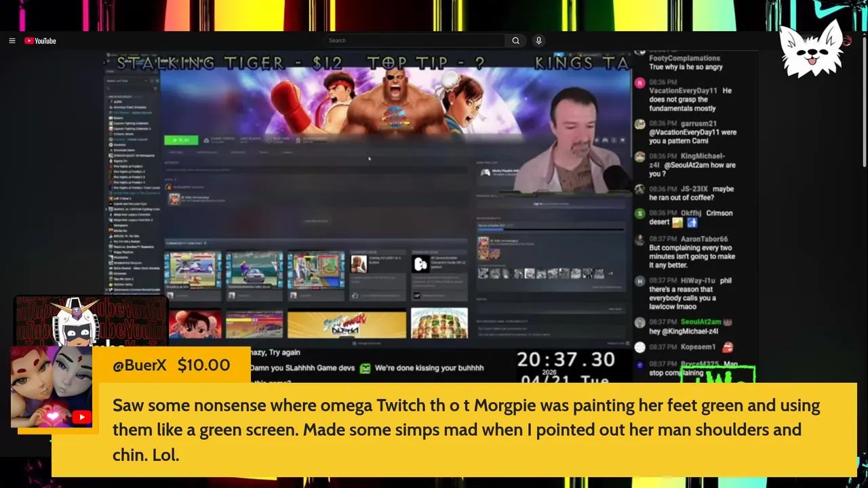
Task: Open first Street Fighter community screenshot thumbnail
Action: 193,270
